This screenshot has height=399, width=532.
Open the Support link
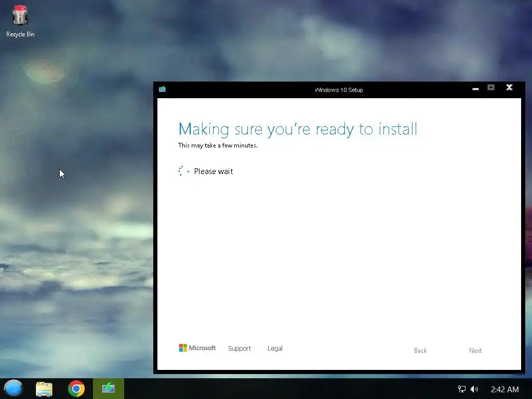pos(240,349)
